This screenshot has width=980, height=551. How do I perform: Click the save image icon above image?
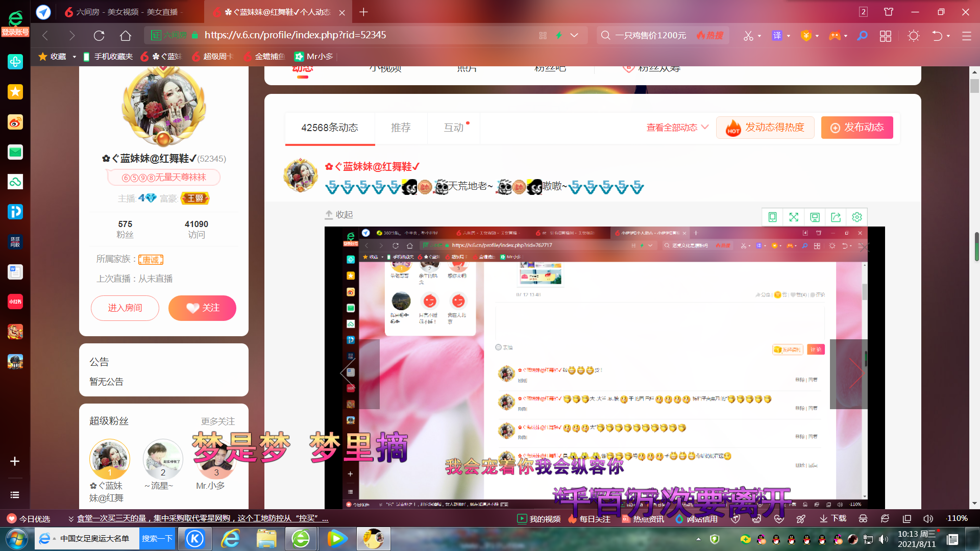(815, 217)
